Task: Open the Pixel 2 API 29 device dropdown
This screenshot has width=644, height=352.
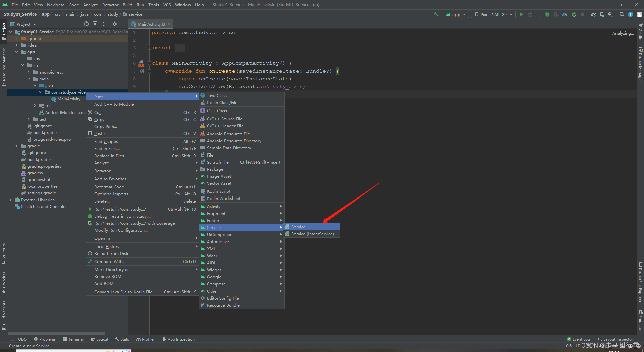Action: coord(493,14)
